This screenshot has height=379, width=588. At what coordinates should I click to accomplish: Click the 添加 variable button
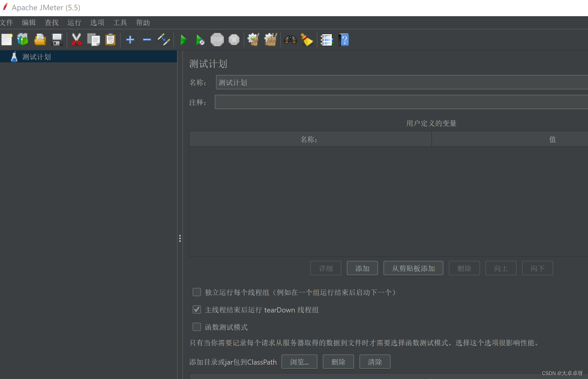(x=362, y=268)
